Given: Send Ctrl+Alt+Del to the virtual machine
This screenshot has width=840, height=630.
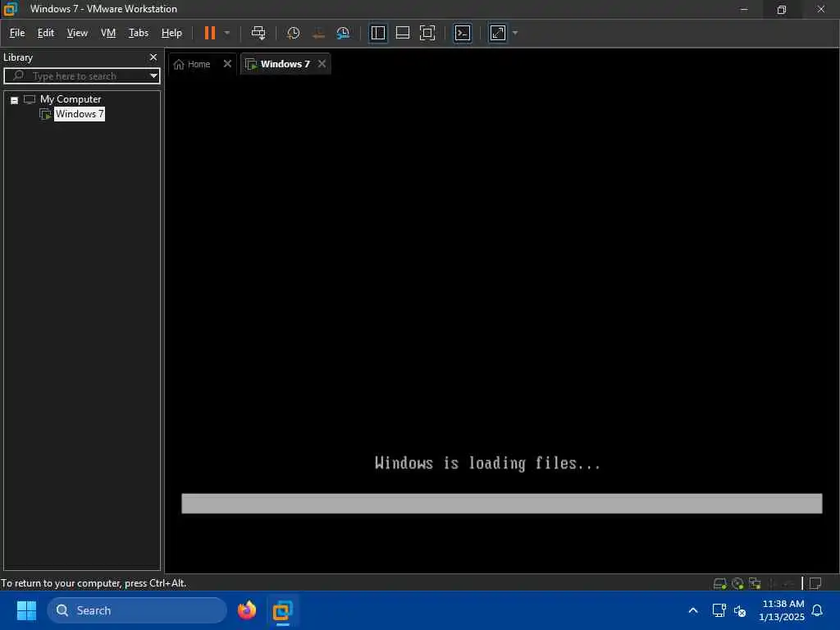Looking at the screenshot, I should tap(258, 33).
